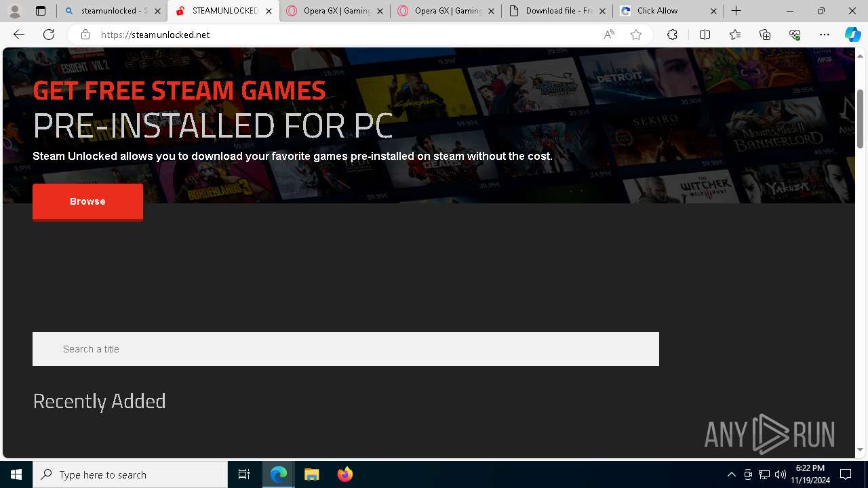Open the network status tray icon
This screenshot has width=868, height=488.
pyautogui.click(x=764, y=474)
